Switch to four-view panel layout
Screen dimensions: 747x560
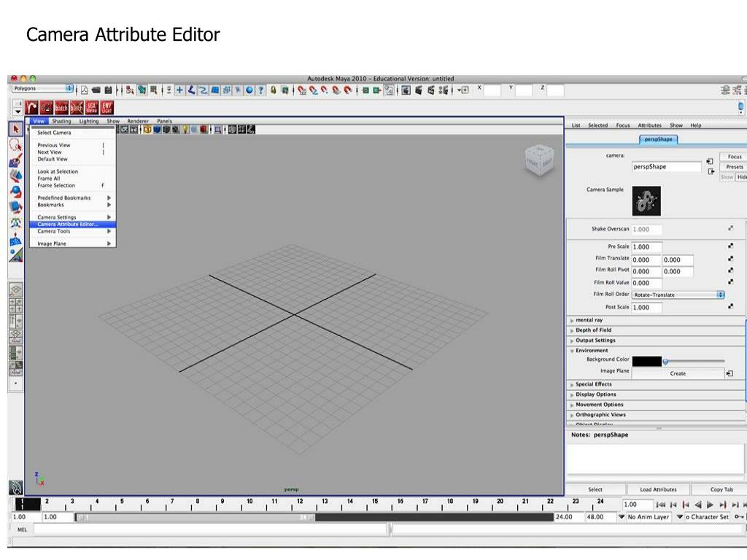point(16,306)
